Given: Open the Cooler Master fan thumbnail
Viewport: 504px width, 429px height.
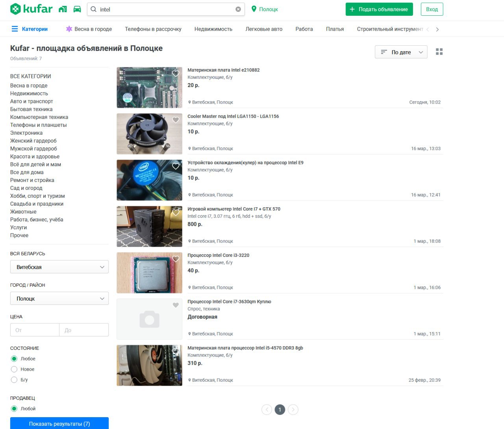Looking at the screenshot, I should [x=149, y=134].
